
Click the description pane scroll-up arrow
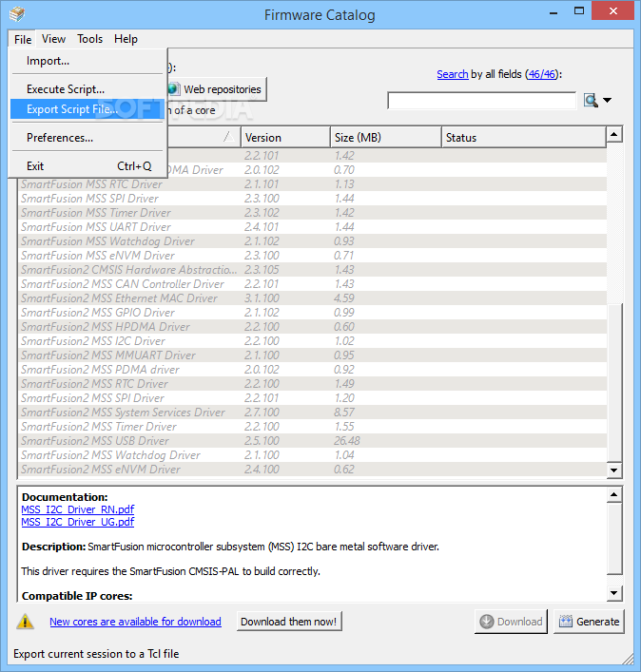click(614, 495)
